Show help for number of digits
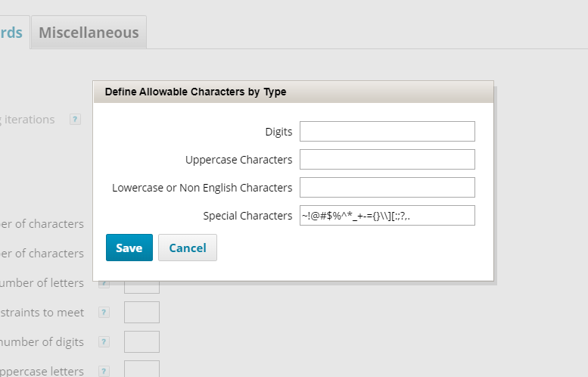 tap(104, 342)
